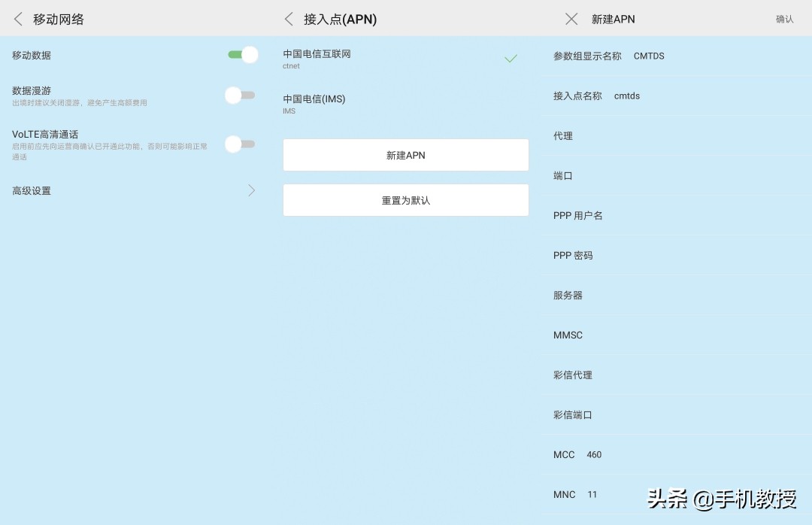Screen dimensions: 812x525
Task: Select the 中国电信(IMS) APN entry
Action: 405,104
